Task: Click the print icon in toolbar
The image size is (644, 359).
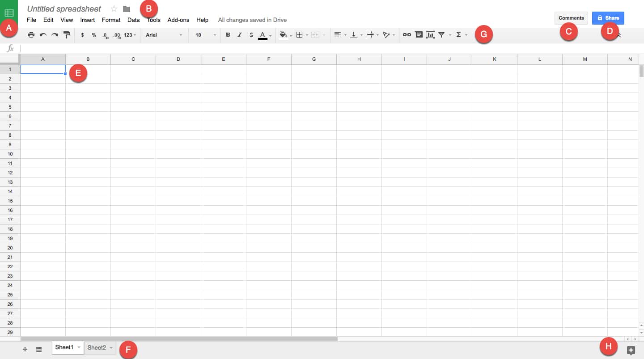Action: [31, 35]
